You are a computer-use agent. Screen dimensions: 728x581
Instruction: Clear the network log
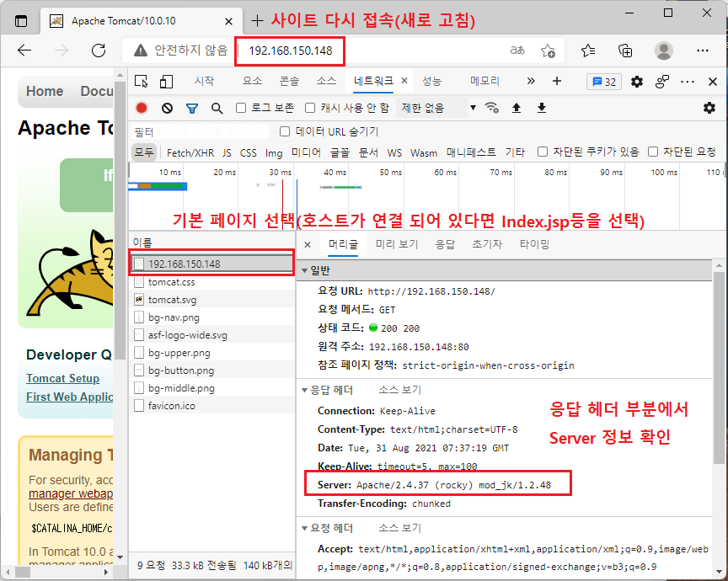pyautogui.click(x=167, y=108)
